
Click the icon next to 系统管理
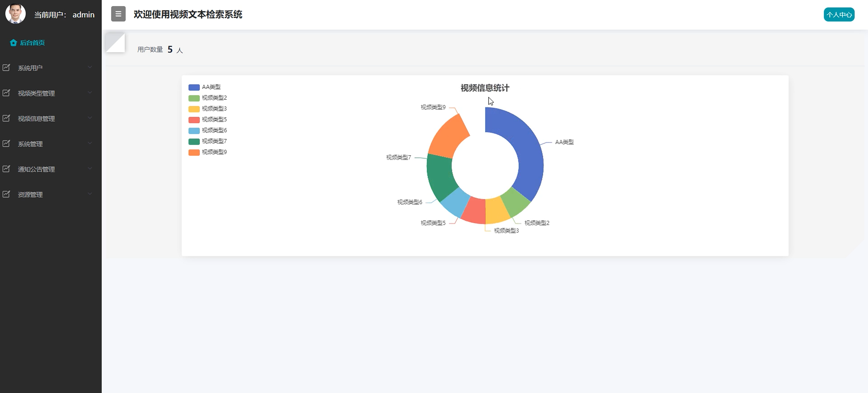(6, 143)
